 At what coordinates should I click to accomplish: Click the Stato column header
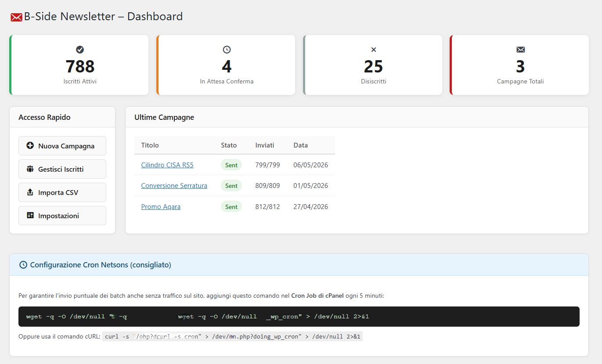tap(229, 145)
